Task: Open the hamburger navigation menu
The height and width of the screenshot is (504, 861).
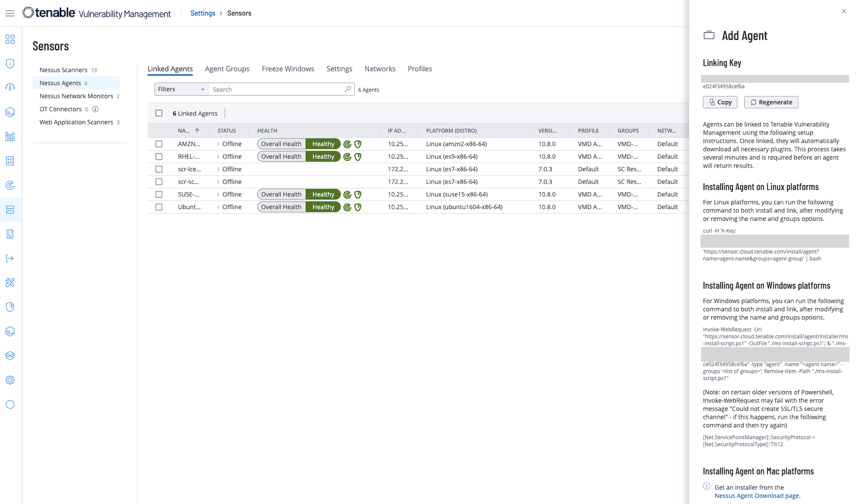Action: tap(10, 13)
